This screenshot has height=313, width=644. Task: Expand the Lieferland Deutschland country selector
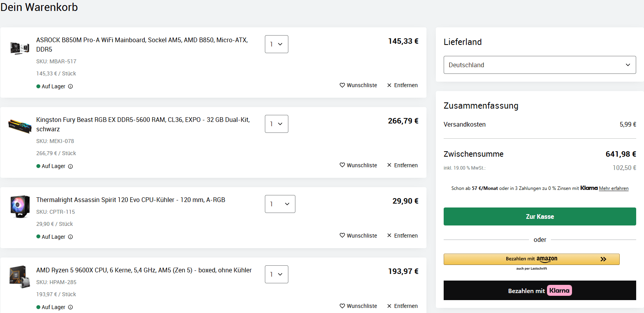pos(540,65)
